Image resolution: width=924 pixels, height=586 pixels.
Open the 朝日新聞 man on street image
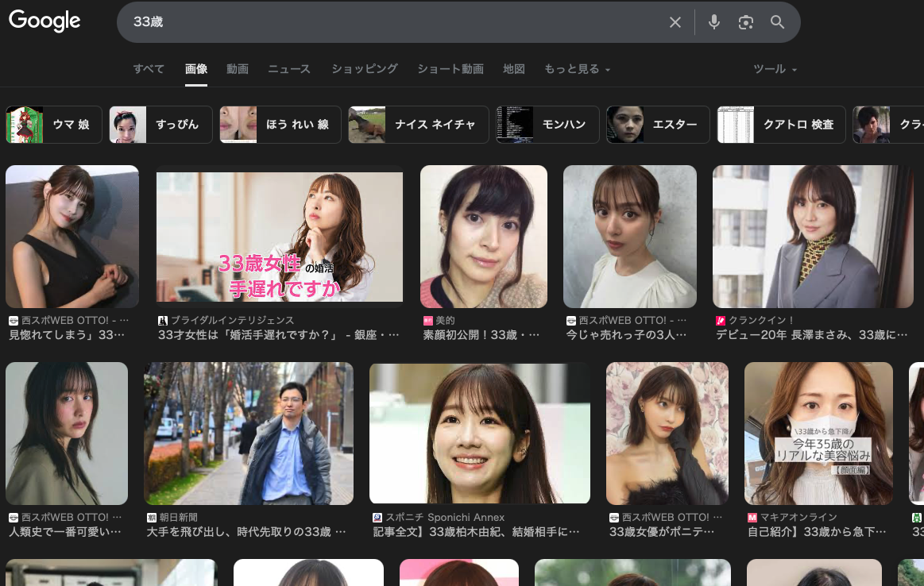249,434
